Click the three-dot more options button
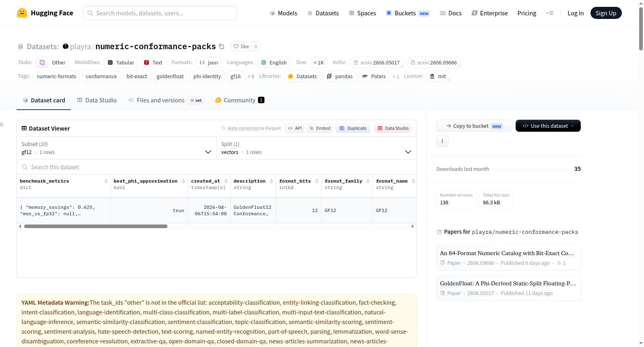Viewport: 644px width, 347px height. coord(442,141)
